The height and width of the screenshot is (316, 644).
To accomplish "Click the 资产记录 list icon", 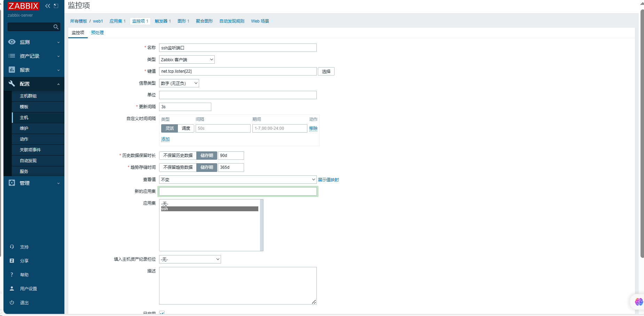I will pyautogui.click(x=12, y=56).
